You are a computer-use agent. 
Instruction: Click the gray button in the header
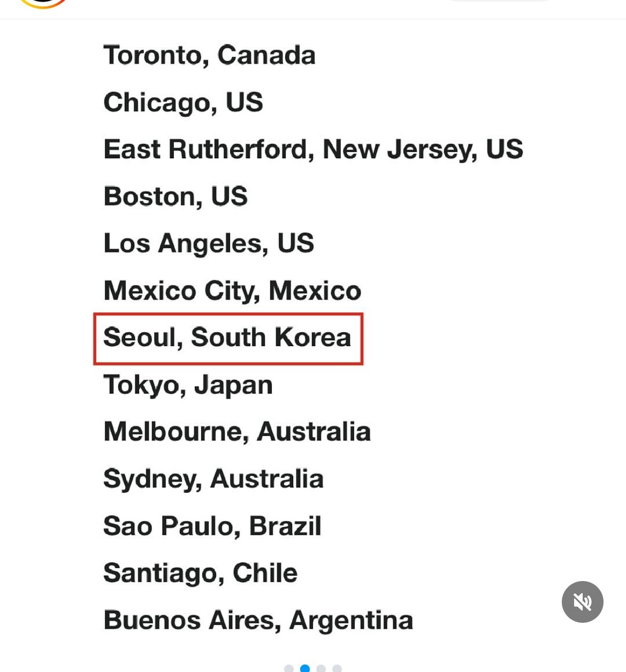coord(498,1)
